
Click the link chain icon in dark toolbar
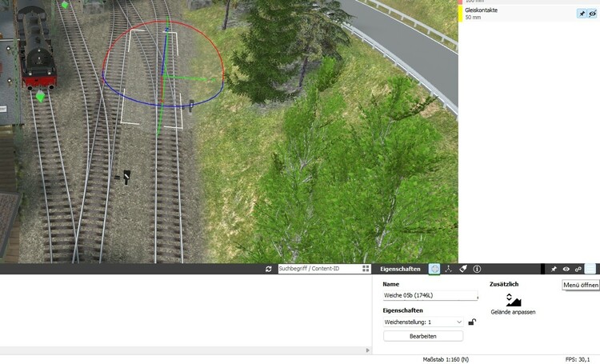tap(578, 269)
